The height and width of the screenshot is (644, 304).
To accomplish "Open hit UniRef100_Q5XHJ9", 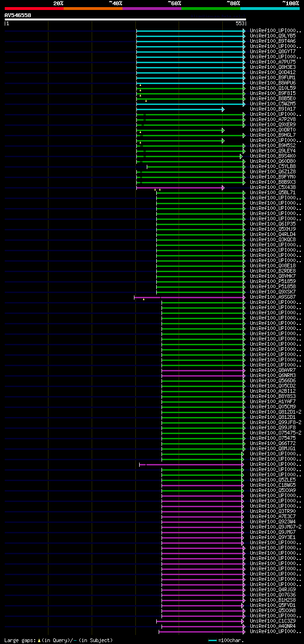I will 273,229.
